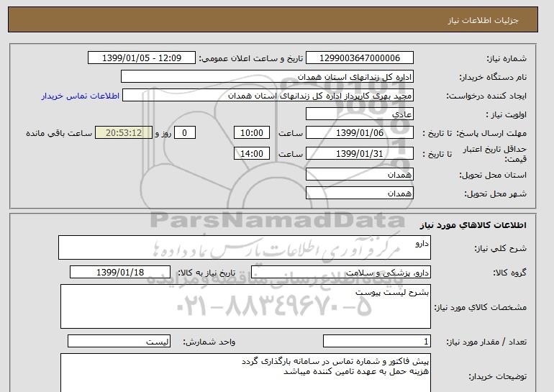Select the label استان محل تحویل
554x392 pixels.
coord(493,176)
